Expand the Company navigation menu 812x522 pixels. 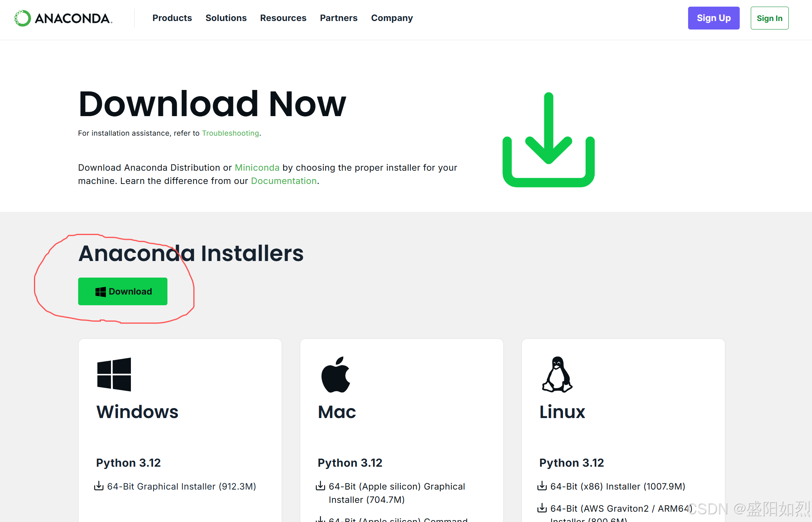coord(392,18)
